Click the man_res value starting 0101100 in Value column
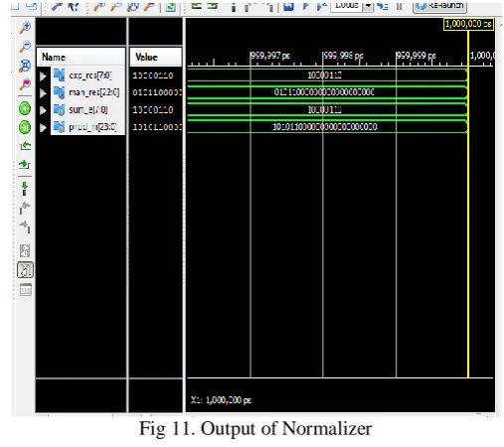Viewport: 504px width, 447px height. 157,92
